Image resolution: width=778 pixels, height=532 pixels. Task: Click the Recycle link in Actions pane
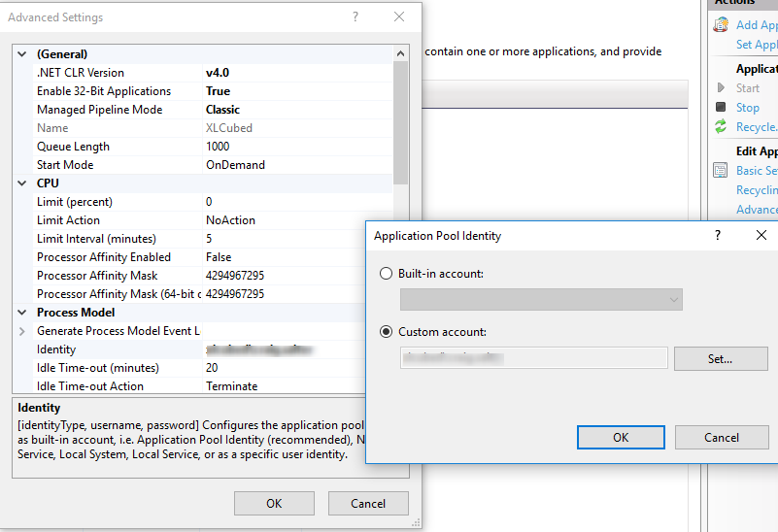(x=756, y=127)
